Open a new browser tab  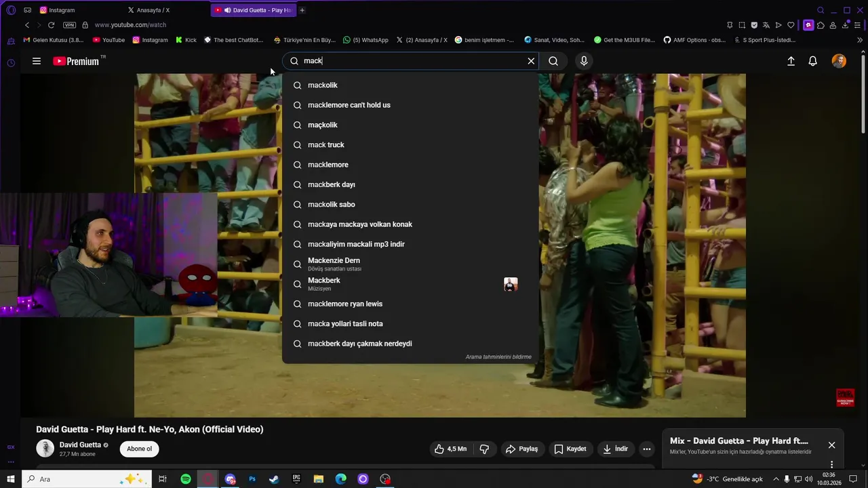tap(302, 10)
